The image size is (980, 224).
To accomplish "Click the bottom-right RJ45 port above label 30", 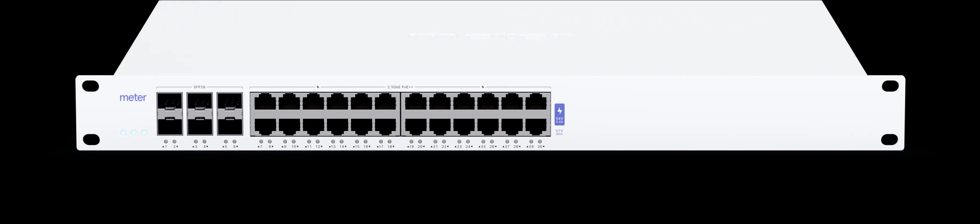I will [536, 127].
